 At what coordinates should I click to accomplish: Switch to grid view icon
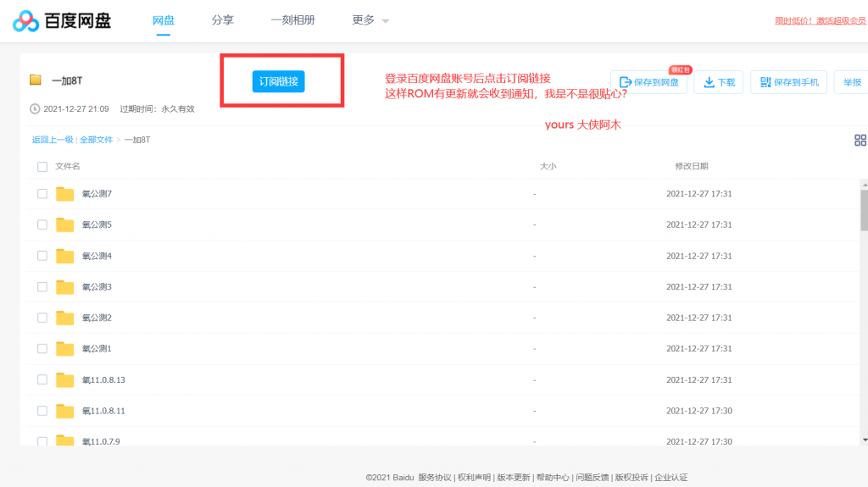click(860, 140)
